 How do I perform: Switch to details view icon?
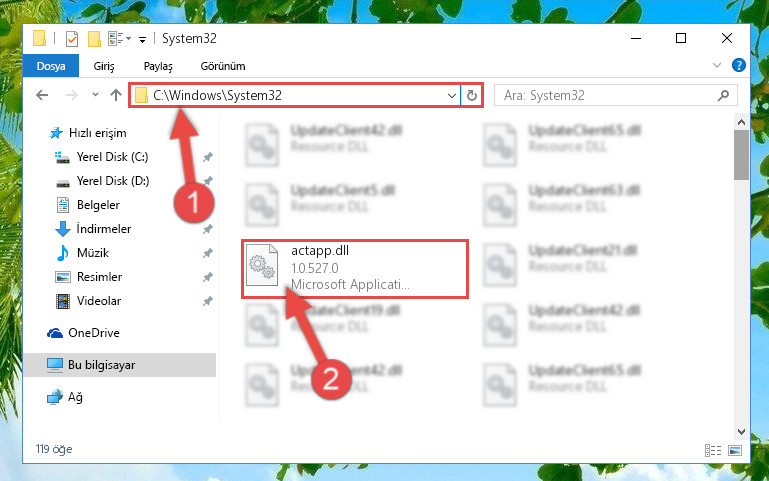point(713,450)
